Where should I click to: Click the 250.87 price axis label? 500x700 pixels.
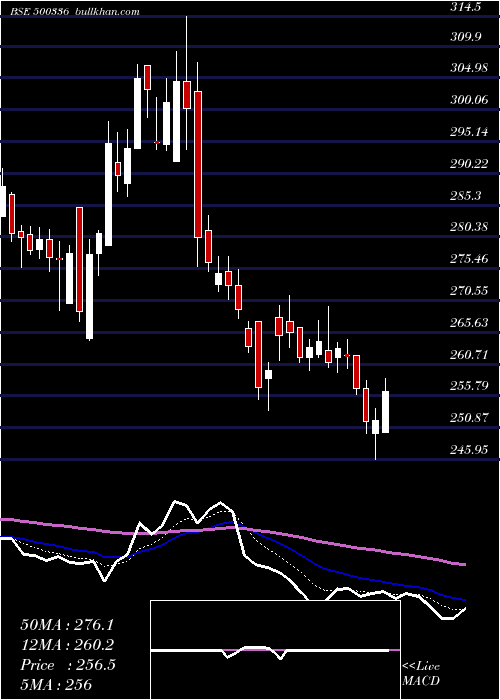469,418
